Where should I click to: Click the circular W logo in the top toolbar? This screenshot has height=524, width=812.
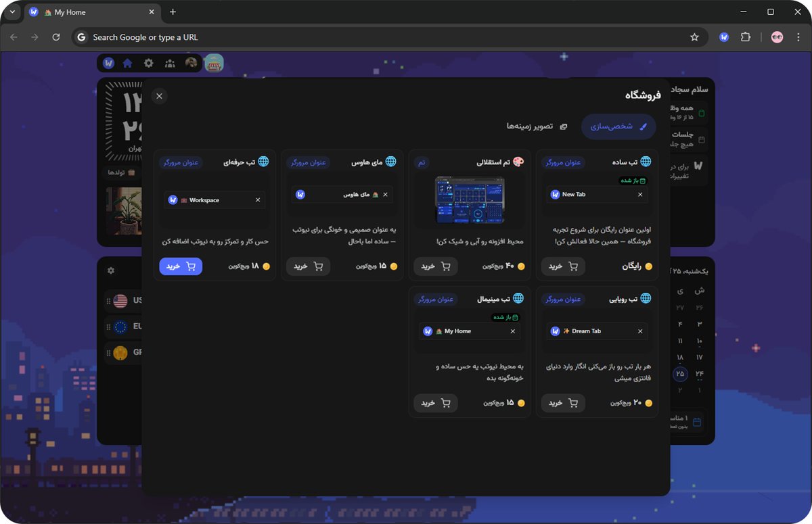pyautogui.click(x=107, y=62)
